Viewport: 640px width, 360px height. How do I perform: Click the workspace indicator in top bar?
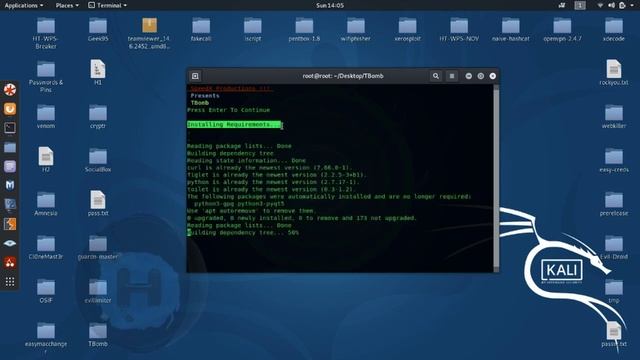click(580, 5)
